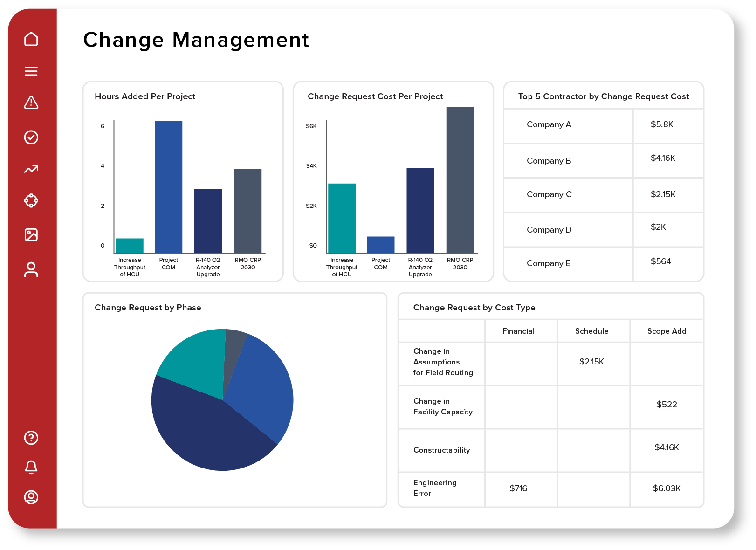This screenshot has height=550, width=756.
Task: Open the Help question mark icon
Action: tap(31, 438)
